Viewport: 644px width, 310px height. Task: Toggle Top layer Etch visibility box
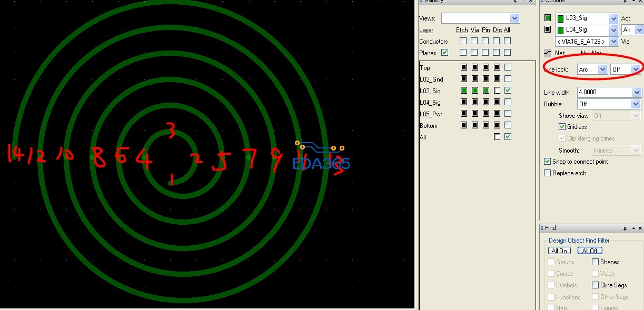(463, 67)
